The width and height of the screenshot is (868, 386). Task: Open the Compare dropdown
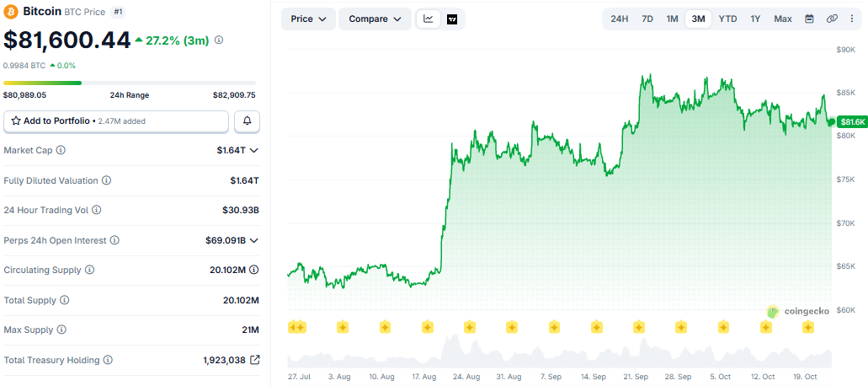pyautogui.click(x=375, y=19)
